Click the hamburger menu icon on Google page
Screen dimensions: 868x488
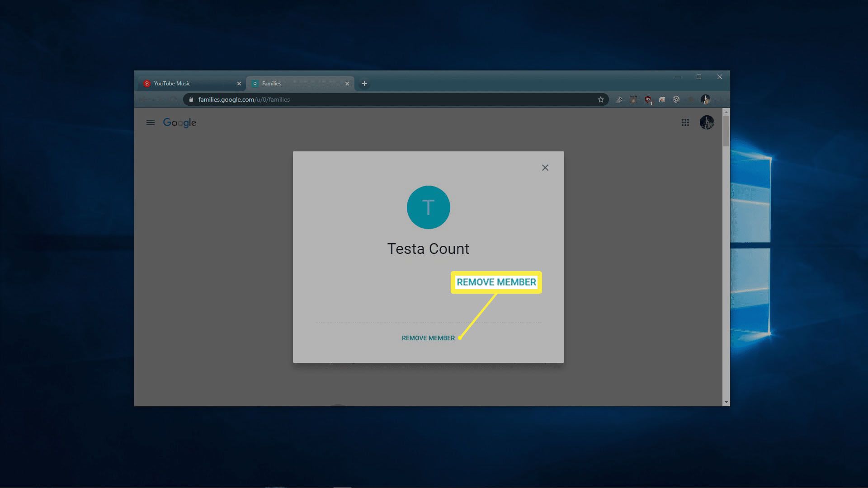[x=151, y=122]
